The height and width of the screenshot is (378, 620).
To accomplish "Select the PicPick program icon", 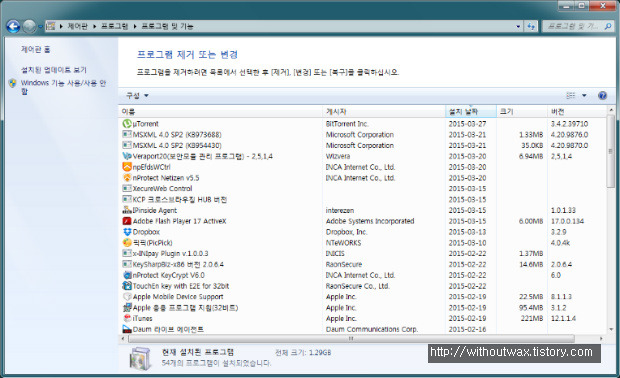I will point(127,243).
